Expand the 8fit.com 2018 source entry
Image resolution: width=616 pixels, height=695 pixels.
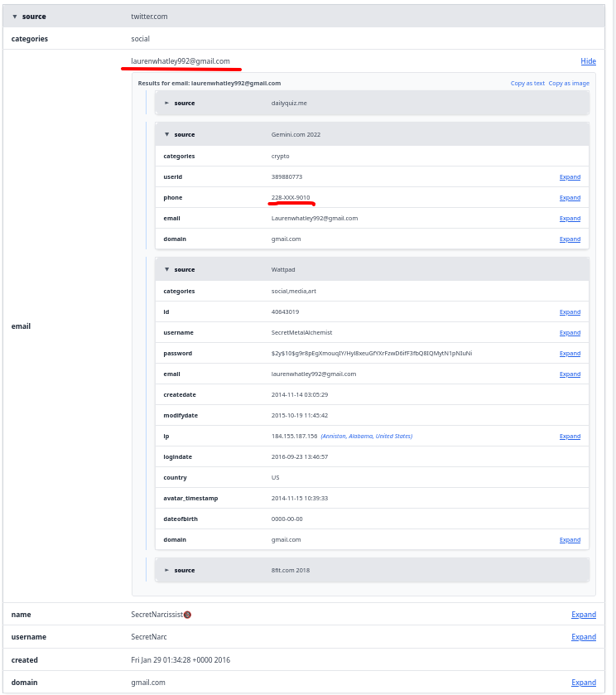tap(166, 570)
